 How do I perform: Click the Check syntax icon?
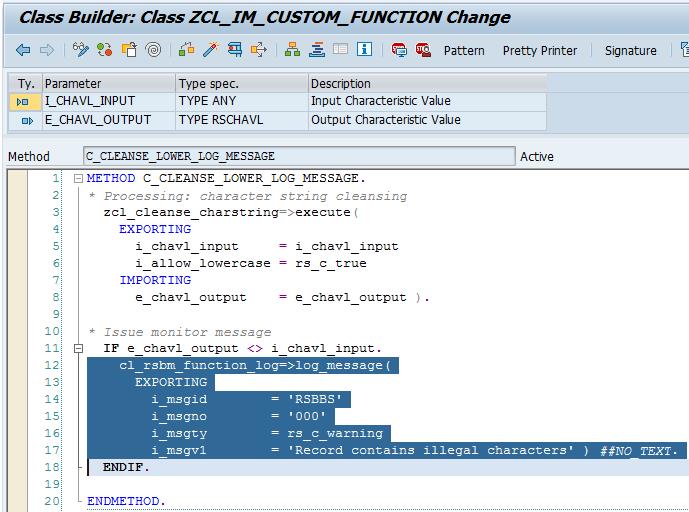(x=187, y=50)
